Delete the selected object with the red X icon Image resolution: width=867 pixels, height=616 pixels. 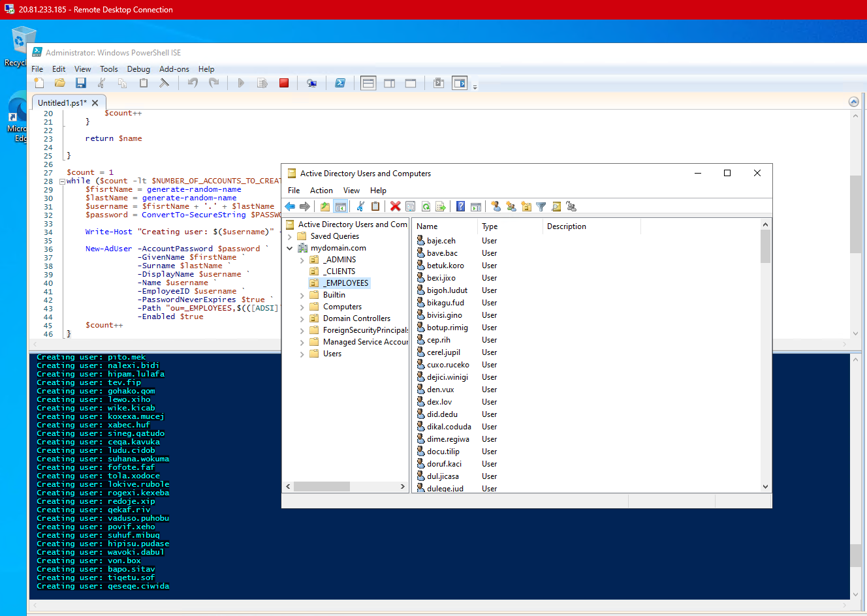tap(396, 206)
